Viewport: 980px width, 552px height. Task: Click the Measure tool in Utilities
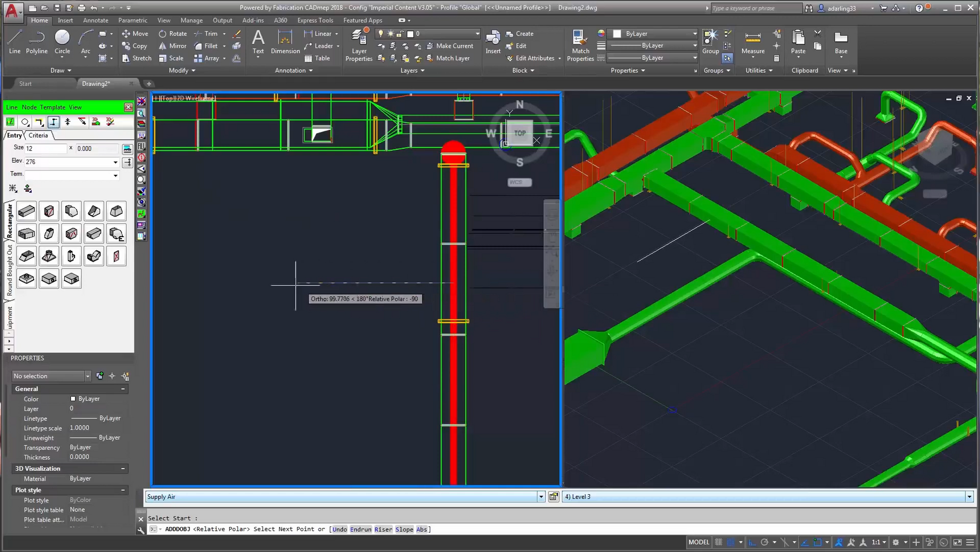point(752,44)
